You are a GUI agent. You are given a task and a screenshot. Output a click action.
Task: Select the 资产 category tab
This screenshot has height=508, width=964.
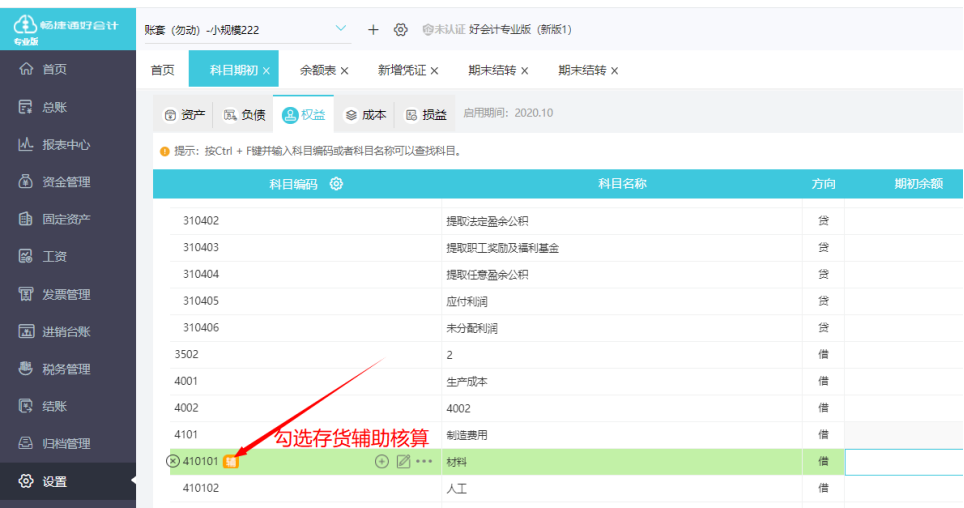click(184, 115)
